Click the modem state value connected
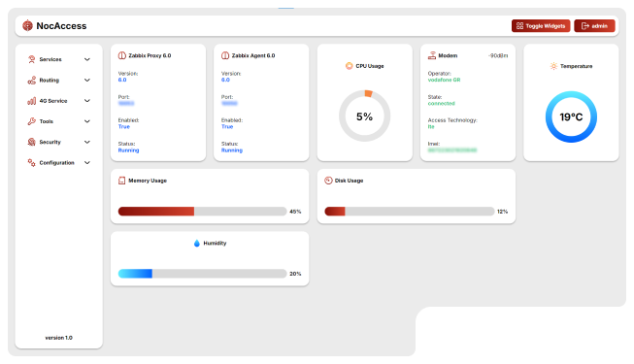Screen dimensions: 634x364 tap(441, 103)
